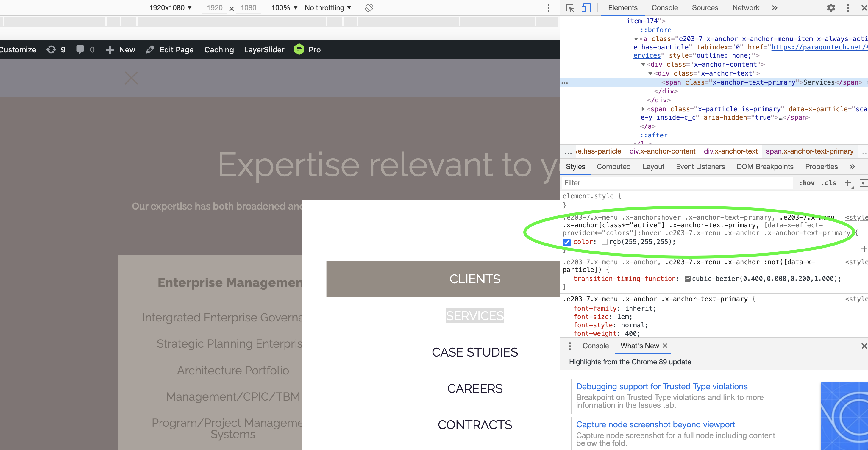Click the CASE STUDIES menu item
The height and width of the screenshot is (450, 868).
tap(474, 352)
